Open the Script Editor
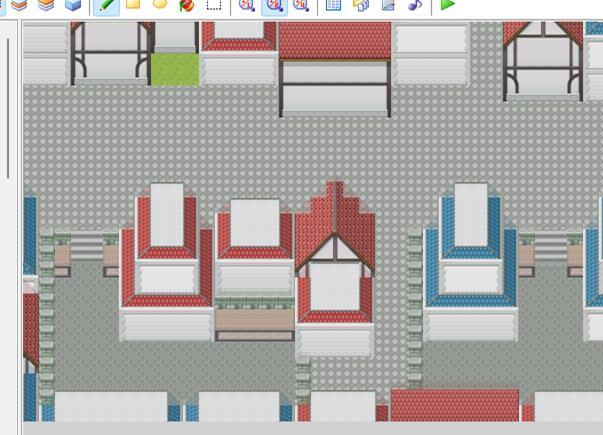Image resolution: width=603 pixels, height=435 pixels. pyautogui.click(x=388, y=5)
